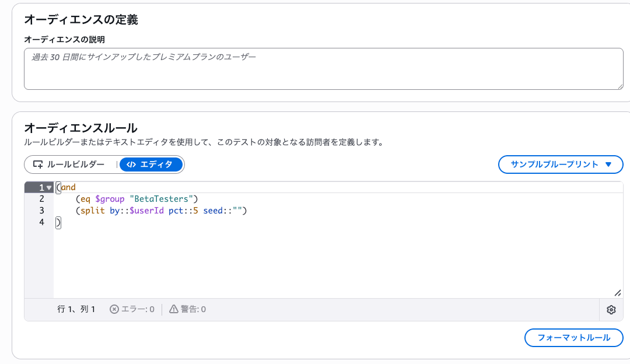The width and height of the screenshot is (630, 364).
Task: Open the サンプルブループリント dropdown
Action: coord(561,164)
